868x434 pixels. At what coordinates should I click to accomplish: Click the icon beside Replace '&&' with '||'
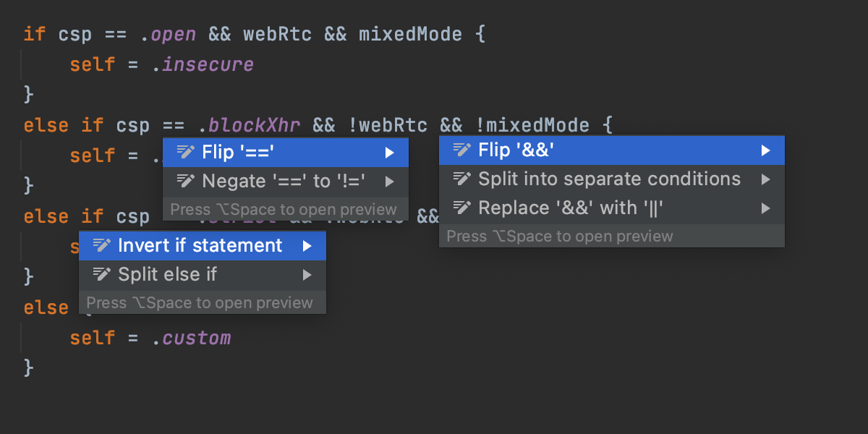point(462,208)
